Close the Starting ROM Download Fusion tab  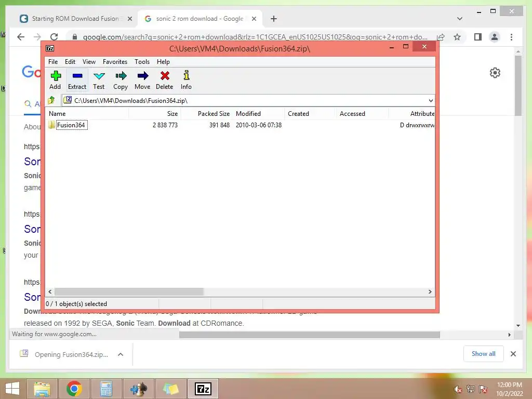129,19
